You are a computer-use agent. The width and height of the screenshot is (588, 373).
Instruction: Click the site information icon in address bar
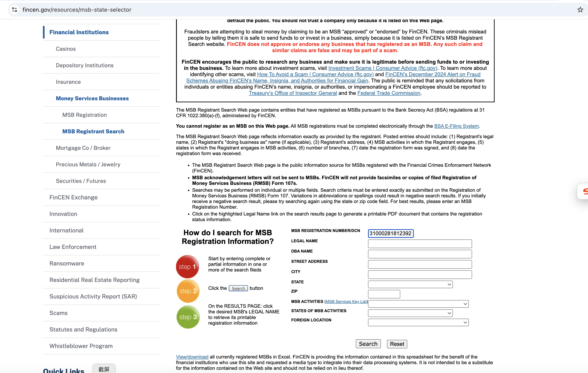15,10
